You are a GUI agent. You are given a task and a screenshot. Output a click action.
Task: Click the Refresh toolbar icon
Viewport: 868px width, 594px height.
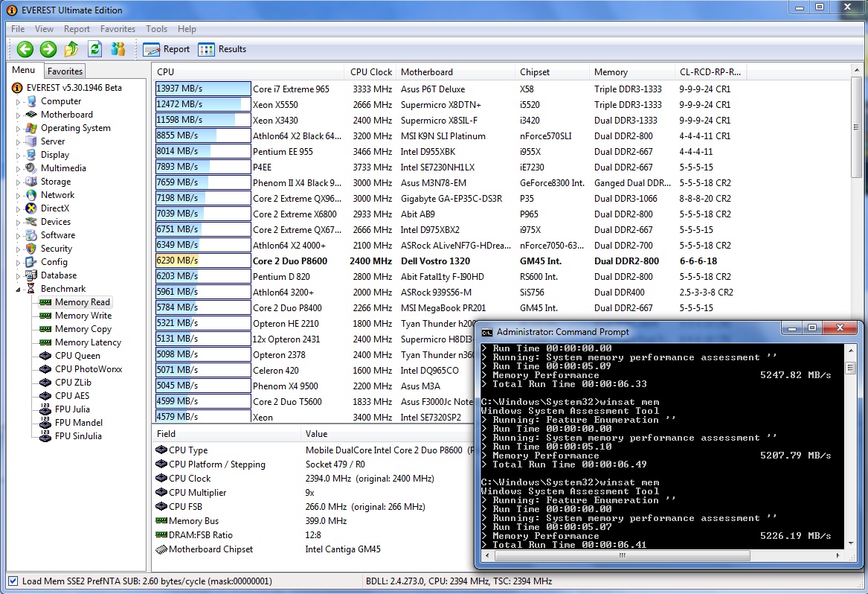pos(95,49)
